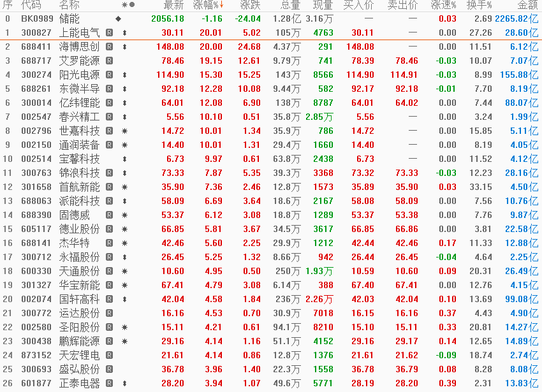This screenshot has width=542, height=392.
Task: Click the star marker in the 德业股份 row
Action: click(x=125, y=229)
